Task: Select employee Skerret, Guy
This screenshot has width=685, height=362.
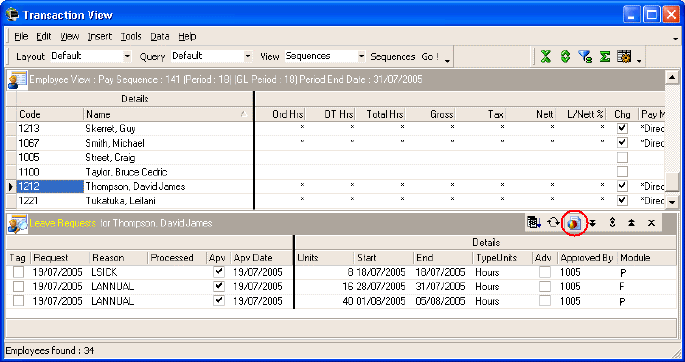Action: pos(111,128)
